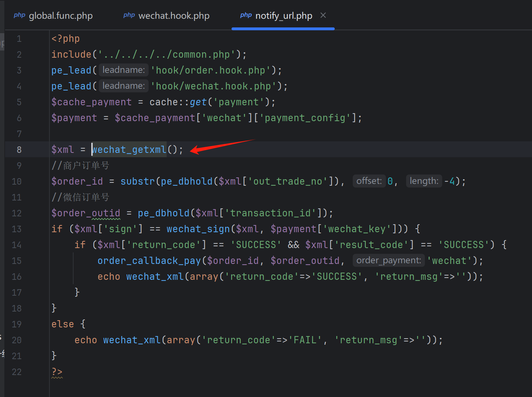Select the notify_url.php tab
532x397 pixels.
[283, 16]
